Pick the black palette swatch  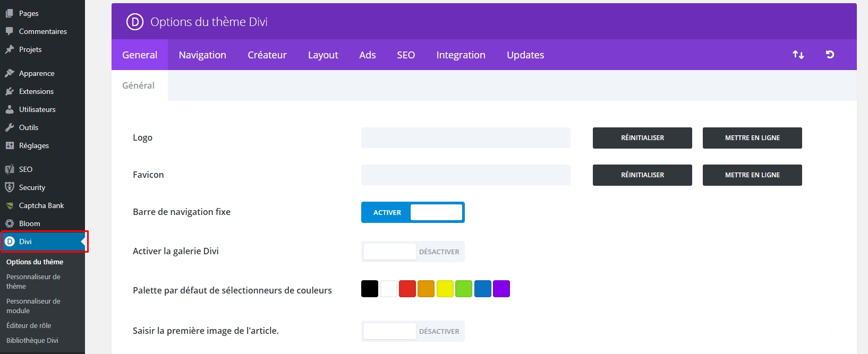click(370, 289)
